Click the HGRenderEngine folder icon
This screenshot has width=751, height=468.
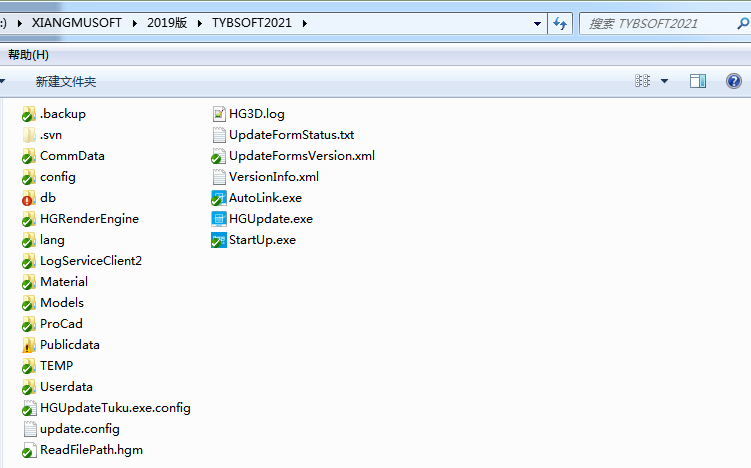click(29, 219)
